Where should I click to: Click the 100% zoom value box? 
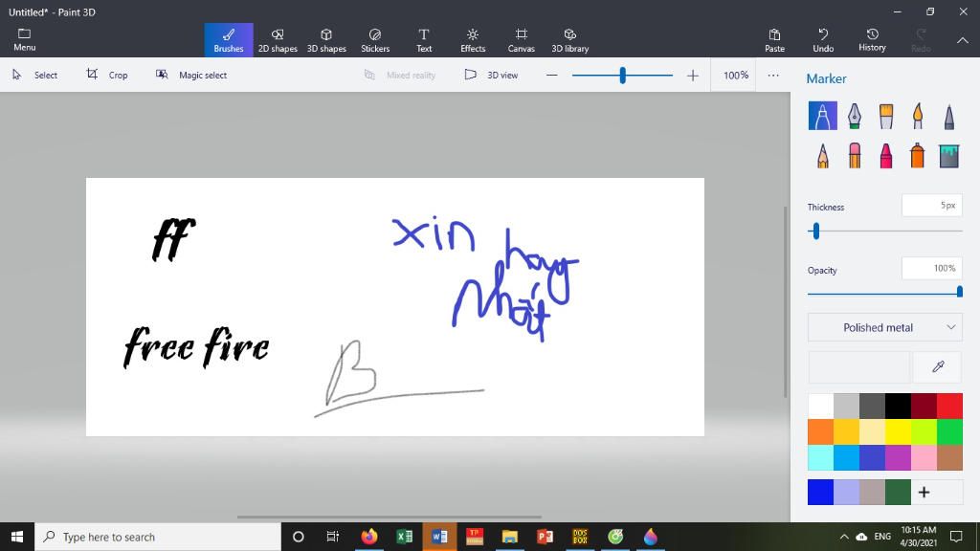click(734, 75)
